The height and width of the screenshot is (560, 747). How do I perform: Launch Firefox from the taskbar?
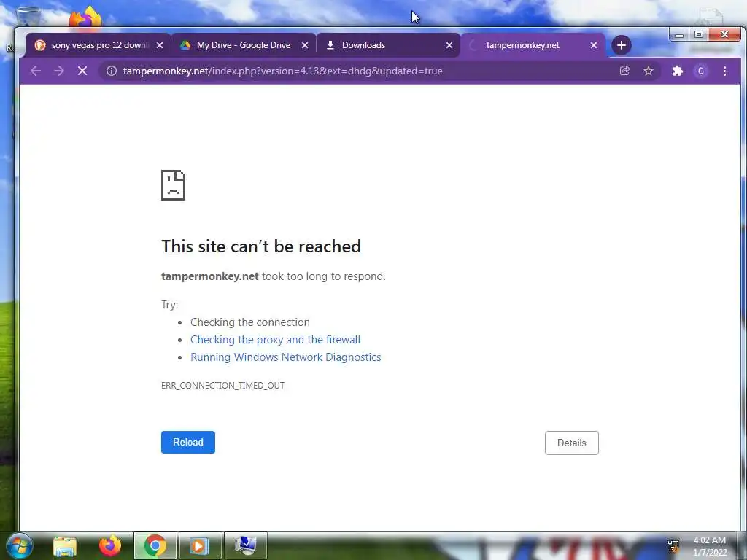click(110, 545)
